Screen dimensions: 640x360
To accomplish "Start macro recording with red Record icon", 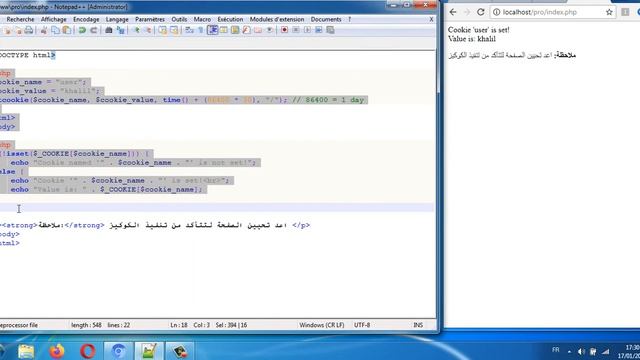I will 284,30.
